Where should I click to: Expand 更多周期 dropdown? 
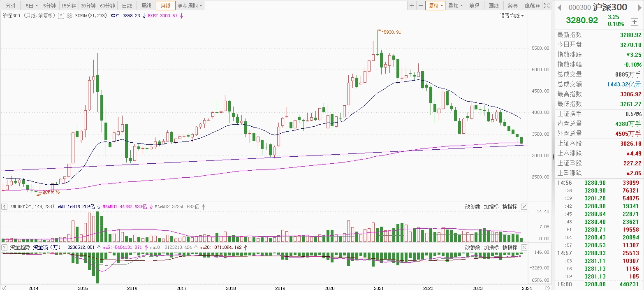[x=190, y=6]
